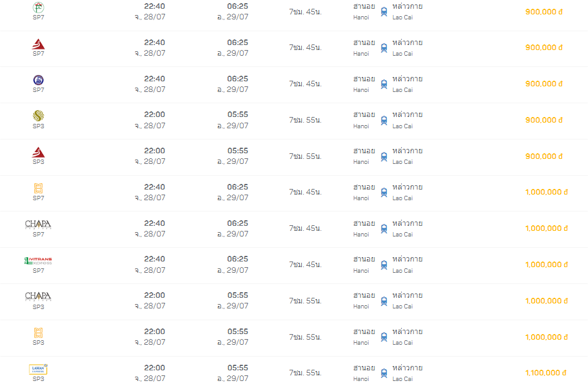Click the red triangle logo above SP7

click(x=38, y=44)
